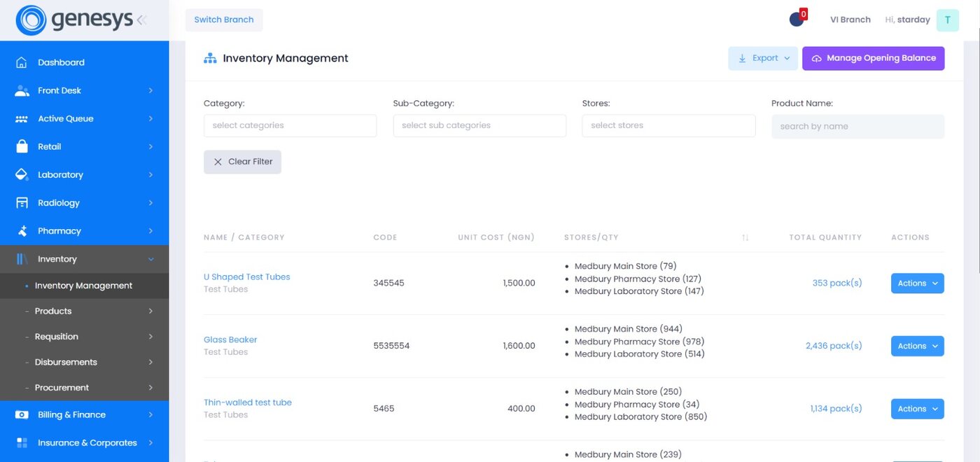Click Medbury Laboratory Store (850) entry
980x462 pixels.
point(640,416)
